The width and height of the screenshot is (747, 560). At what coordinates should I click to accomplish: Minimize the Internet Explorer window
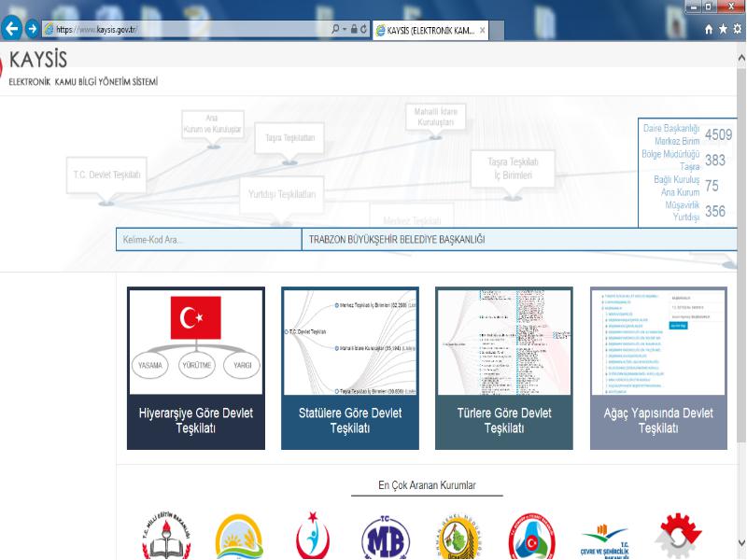tap(694, 7)
